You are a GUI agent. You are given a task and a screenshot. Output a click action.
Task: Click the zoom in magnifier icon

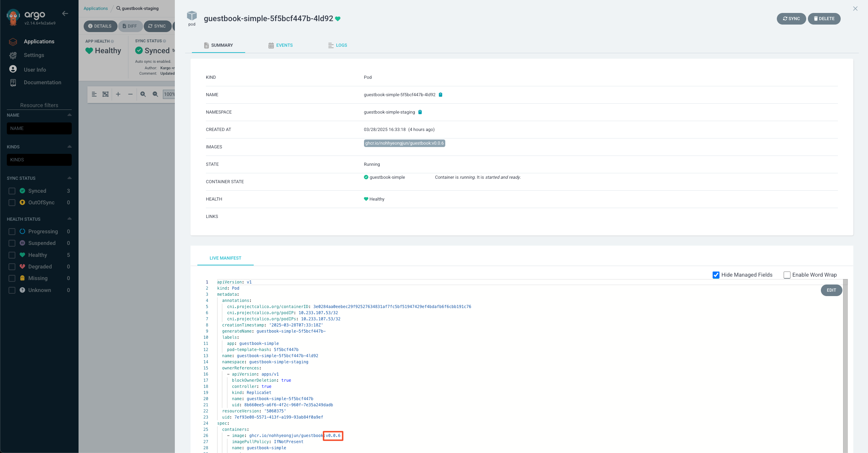(x=143, y=94)
